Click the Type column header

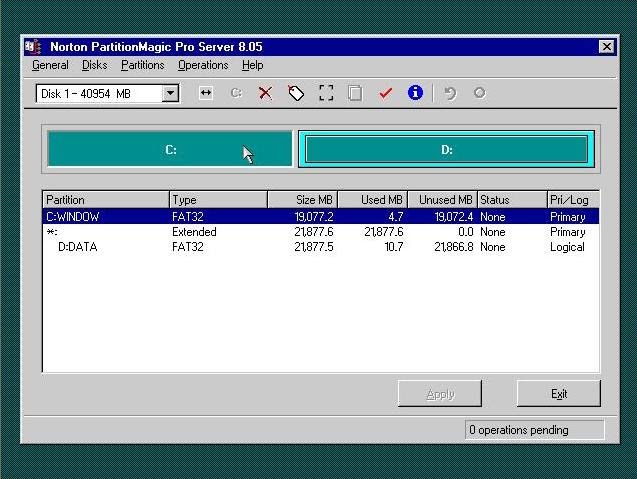click(219, 200)
